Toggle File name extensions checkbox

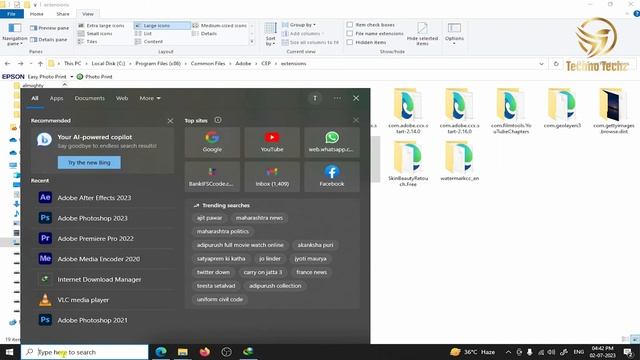(x=350, y=33)
